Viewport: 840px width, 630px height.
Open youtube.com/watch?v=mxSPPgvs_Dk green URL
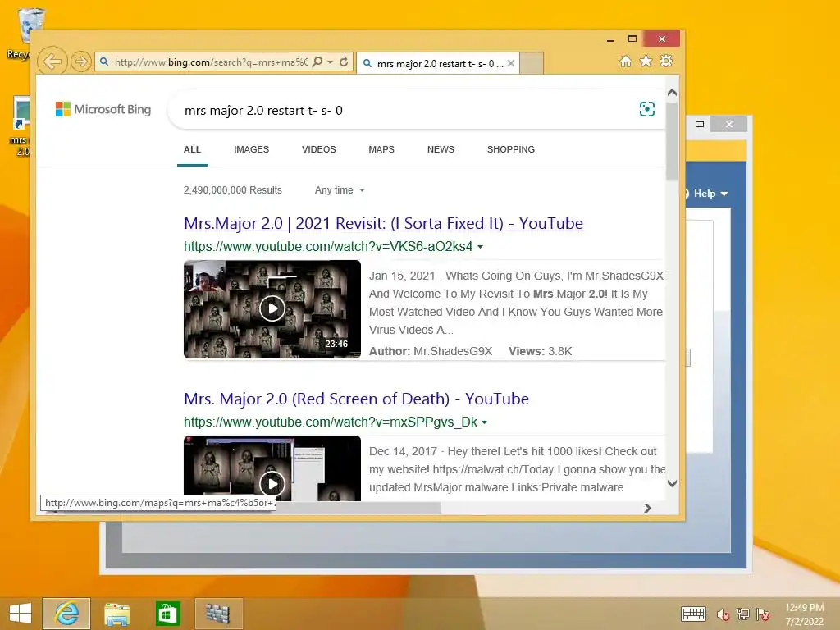point(330,422)
